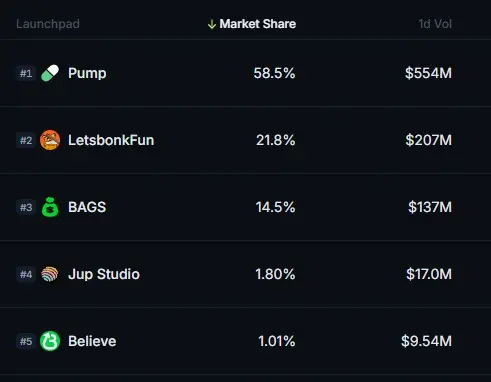Image resolution: width=491 pixels, height=382 pixels.
Task: Click the $207M volume value
Action: tap(429, 140)
